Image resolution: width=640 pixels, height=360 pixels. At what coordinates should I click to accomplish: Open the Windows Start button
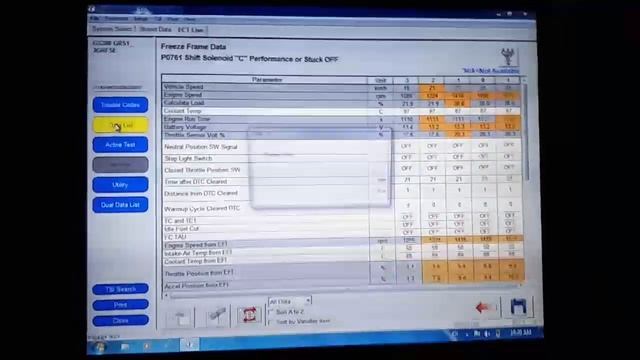point(100,347)
